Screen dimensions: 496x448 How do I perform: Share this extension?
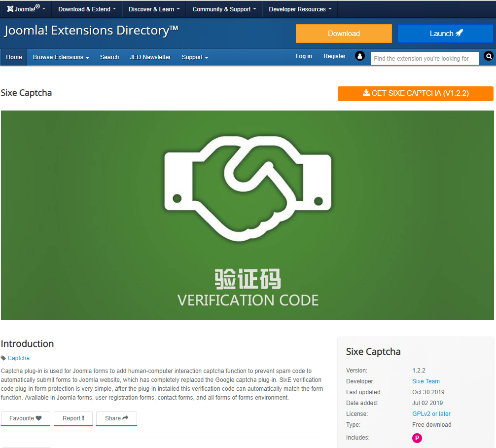[116, 418]
